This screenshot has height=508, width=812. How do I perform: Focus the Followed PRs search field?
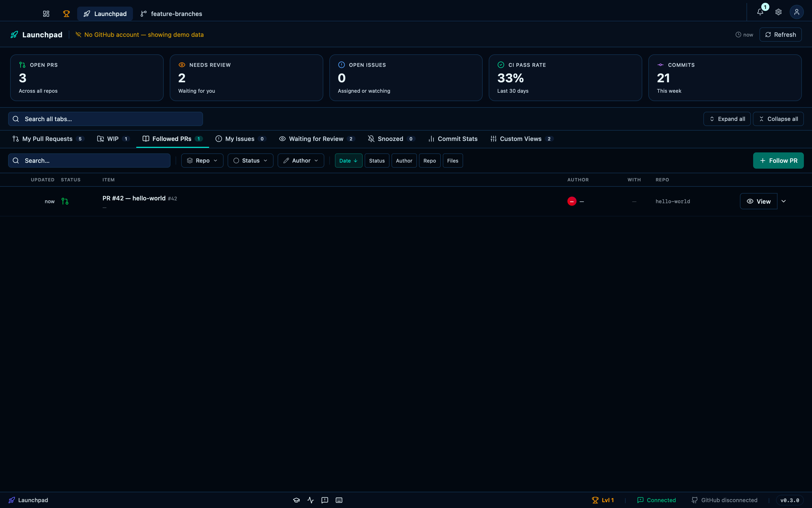coord(89,161)
